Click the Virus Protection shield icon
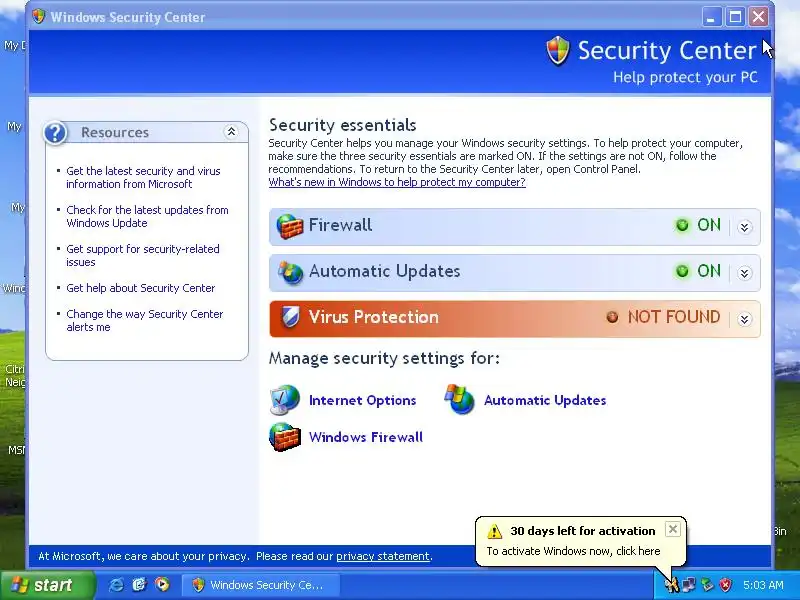This screenshot has height=600, width=800. coord(290,317)
